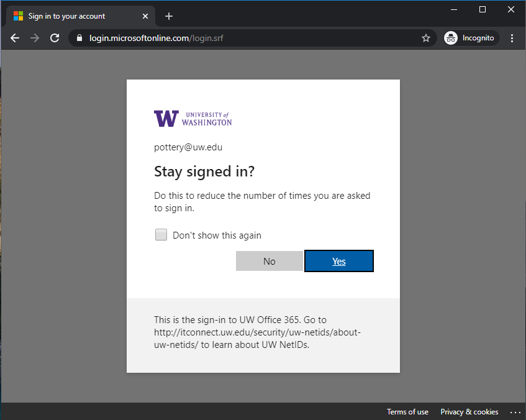Check 'Don't show this again' box

161,234
